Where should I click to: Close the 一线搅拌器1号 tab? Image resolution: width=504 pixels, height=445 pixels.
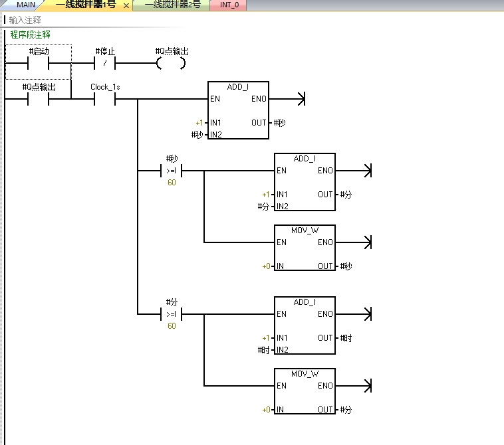pyautogui.click(x=126, y=5)
